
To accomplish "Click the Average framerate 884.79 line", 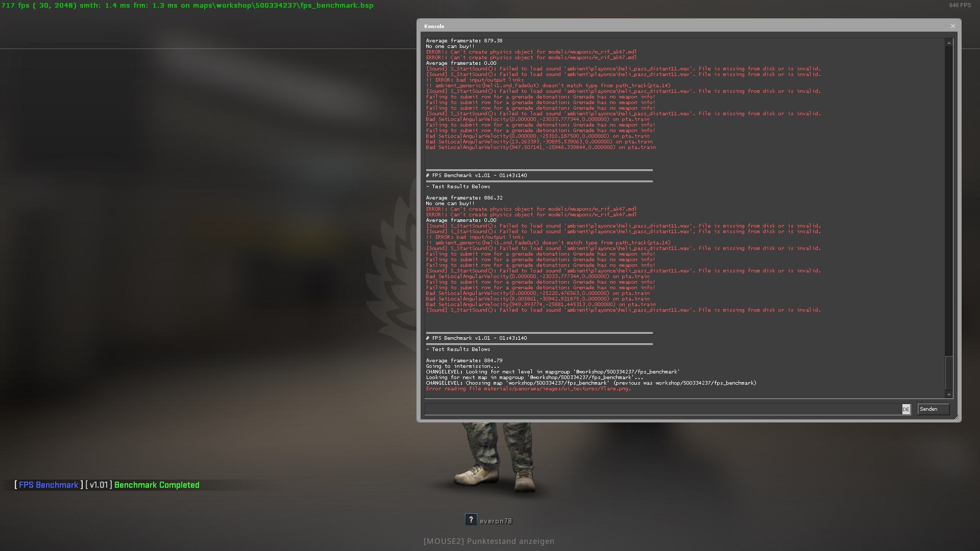I will [464, 361].
